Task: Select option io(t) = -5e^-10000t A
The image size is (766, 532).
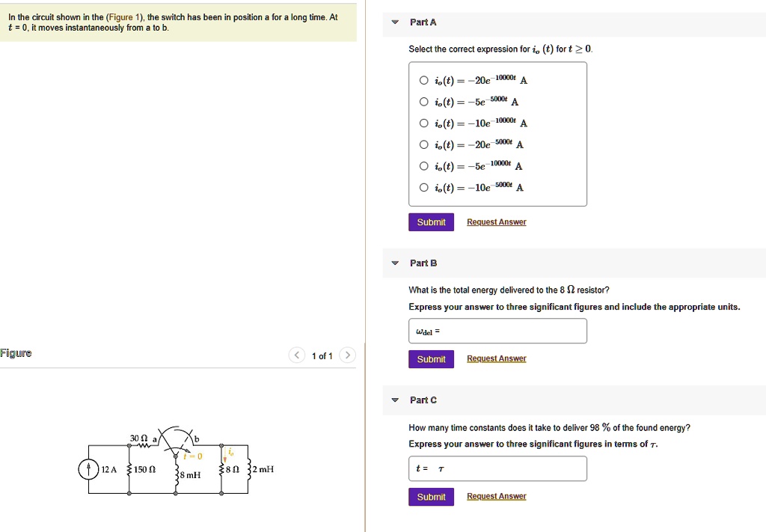Action: pos(424,166)
